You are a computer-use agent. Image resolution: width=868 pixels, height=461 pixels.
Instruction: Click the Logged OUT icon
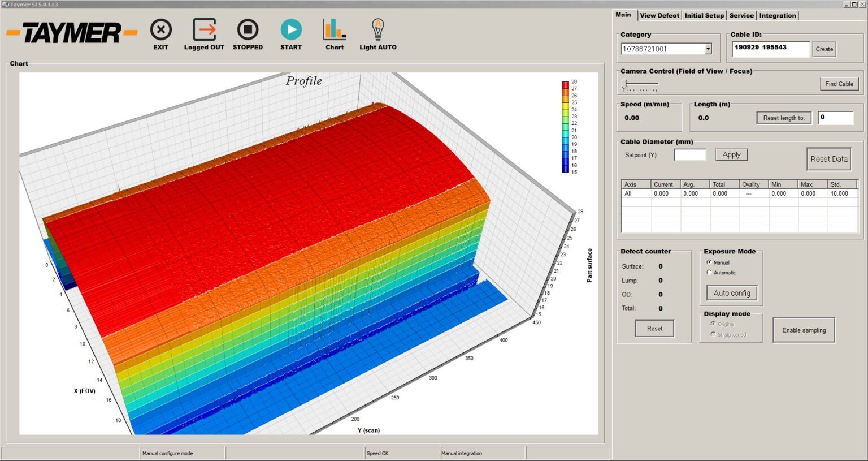click(x=203, y=30)
